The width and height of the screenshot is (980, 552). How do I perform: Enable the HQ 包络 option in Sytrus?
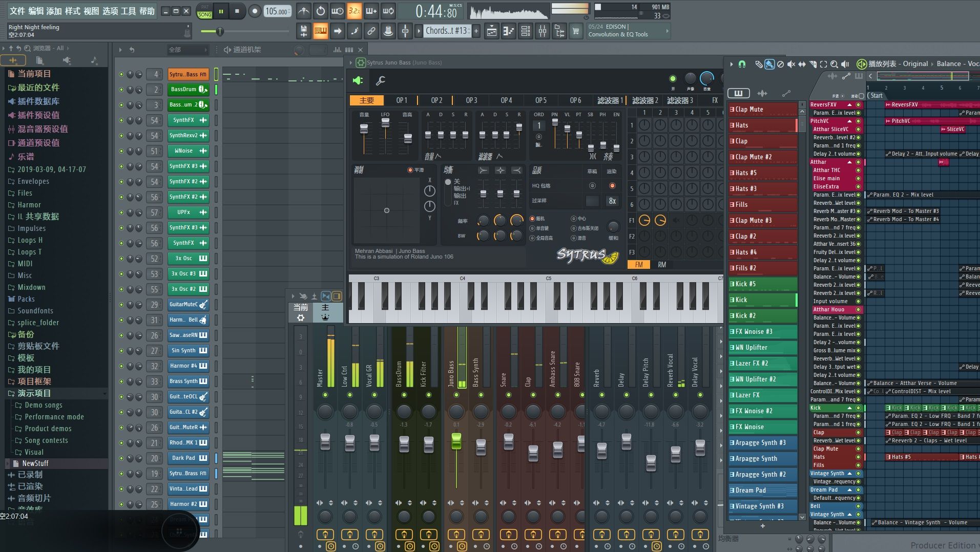[x=592, y=186]
